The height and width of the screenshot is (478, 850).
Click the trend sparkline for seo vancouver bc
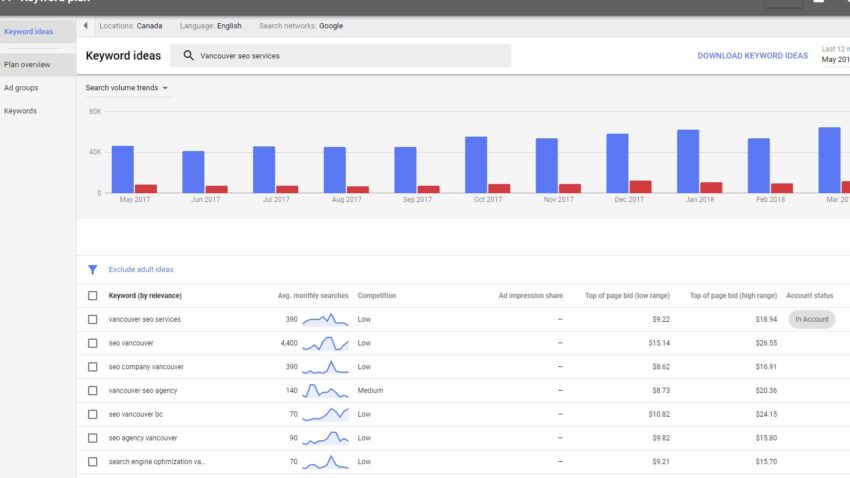pyautogui.click(x=325, y=414)
